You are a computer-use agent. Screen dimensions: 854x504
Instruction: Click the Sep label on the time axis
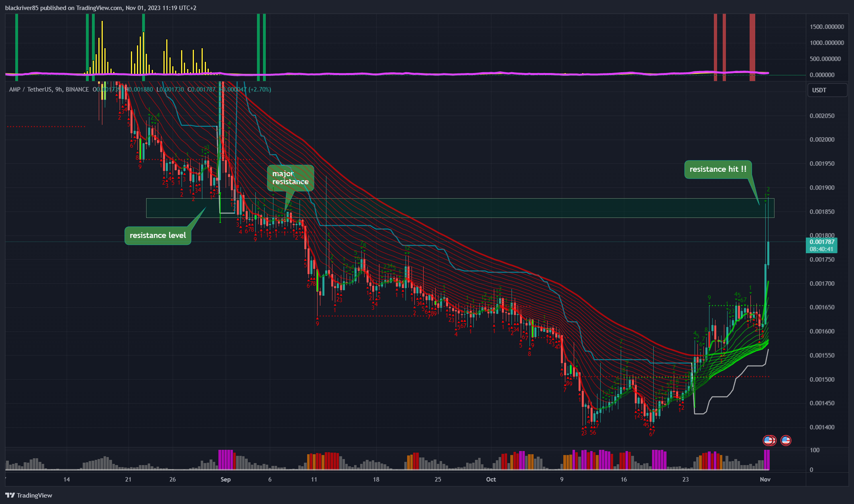pyautogui.click(x=226, y=480)
